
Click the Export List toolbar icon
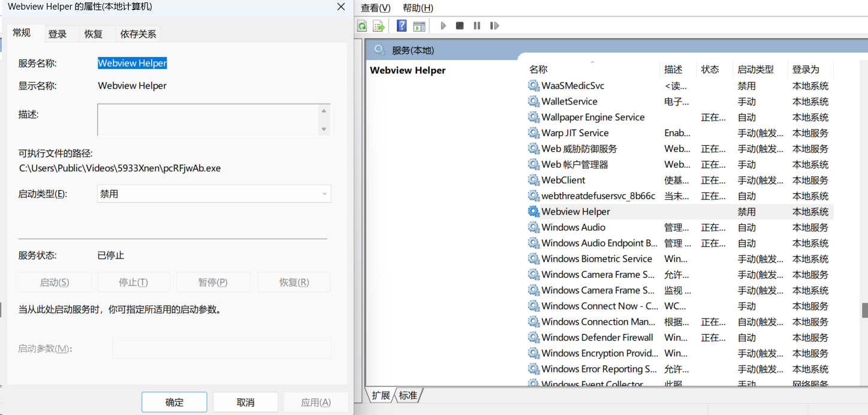(x=378, y=26)
